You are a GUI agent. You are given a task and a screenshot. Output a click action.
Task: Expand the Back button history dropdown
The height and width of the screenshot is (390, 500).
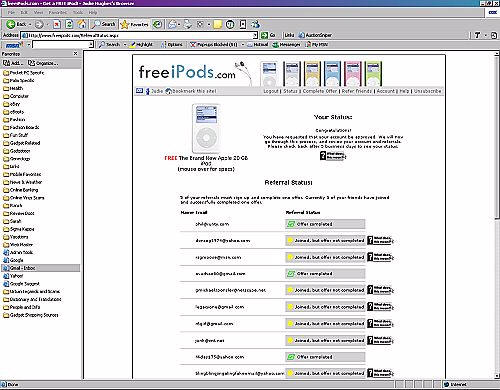(30, 24)
